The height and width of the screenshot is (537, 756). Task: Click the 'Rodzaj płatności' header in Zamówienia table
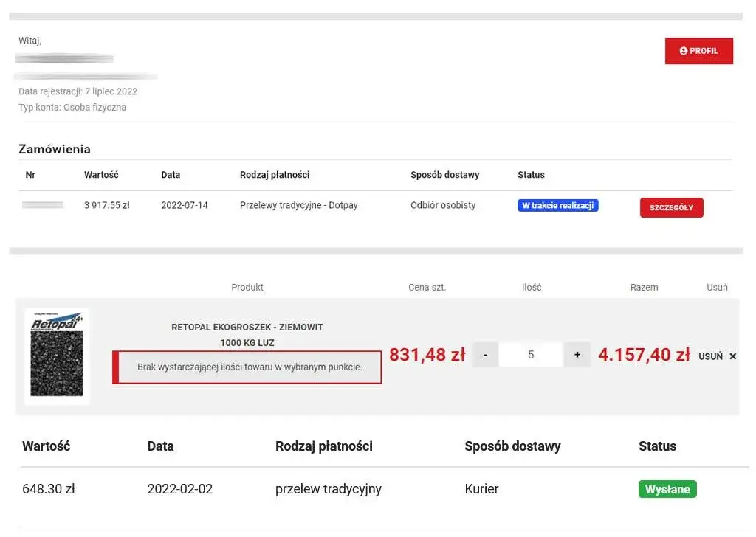275,175
